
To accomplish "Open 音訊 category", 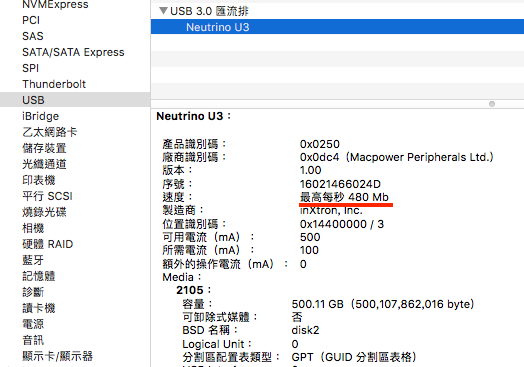I will click(33, 340).
